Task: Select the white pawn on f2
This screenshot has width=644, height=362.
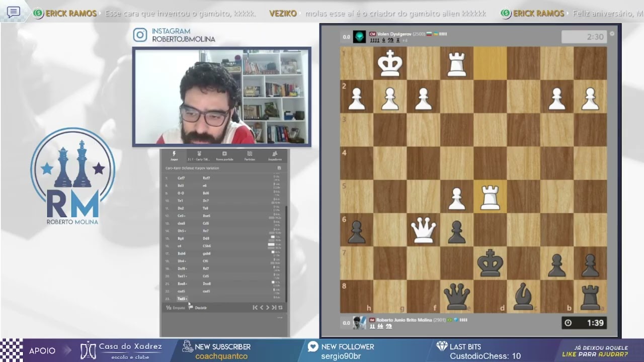Action: point(423,98)
